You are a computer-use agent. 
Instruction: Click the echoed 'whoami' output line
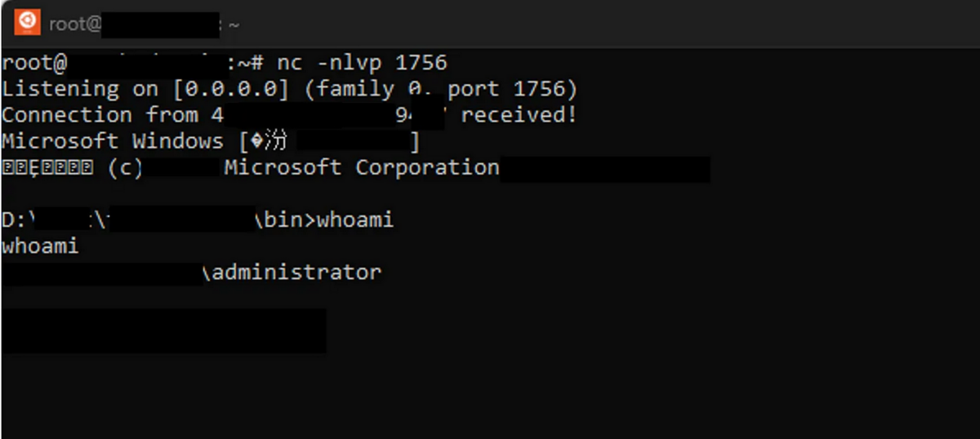click(x=40, y=246)
